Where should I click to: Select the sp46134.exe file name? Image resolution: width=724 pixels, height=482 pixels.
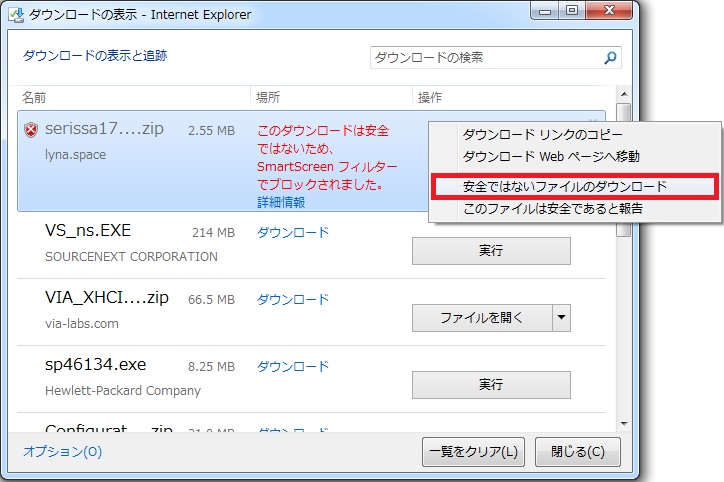click(96, 364)
